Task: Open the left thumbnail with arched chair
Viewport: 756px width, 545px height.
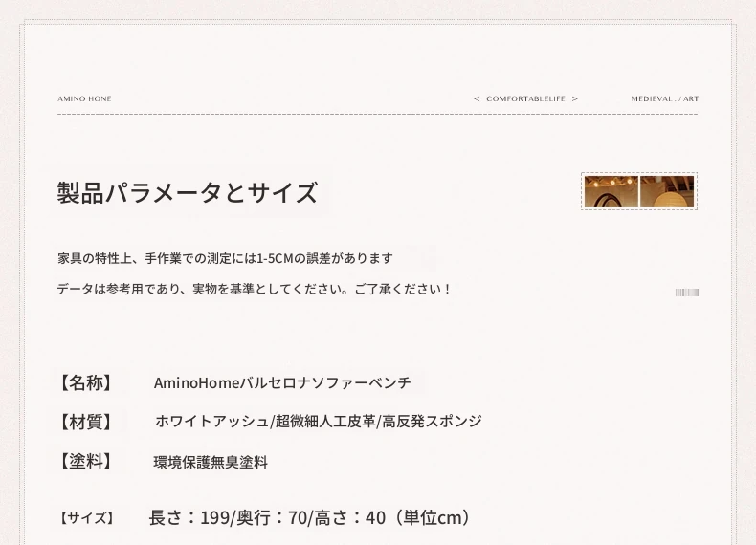Action: point(611,191)
